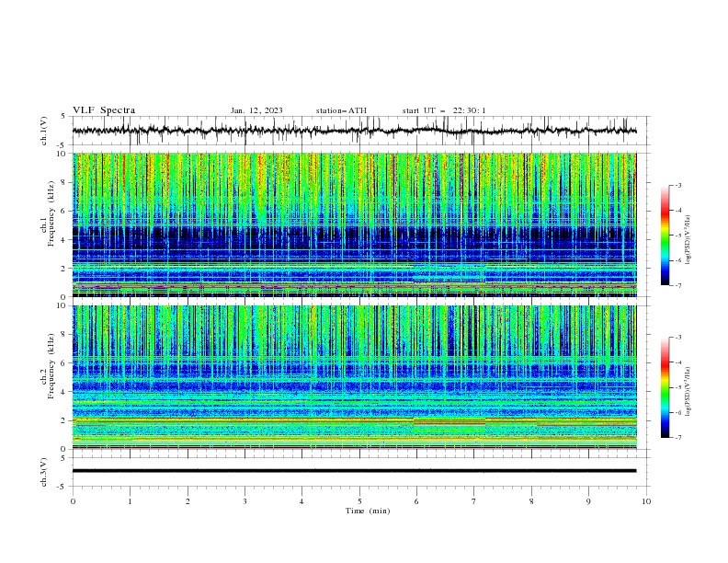Image resolution: width=728 pixels, height=563 pixels.
Task: Click the "-3" tick on ch.2 colorbar
Action: point(677,338)
